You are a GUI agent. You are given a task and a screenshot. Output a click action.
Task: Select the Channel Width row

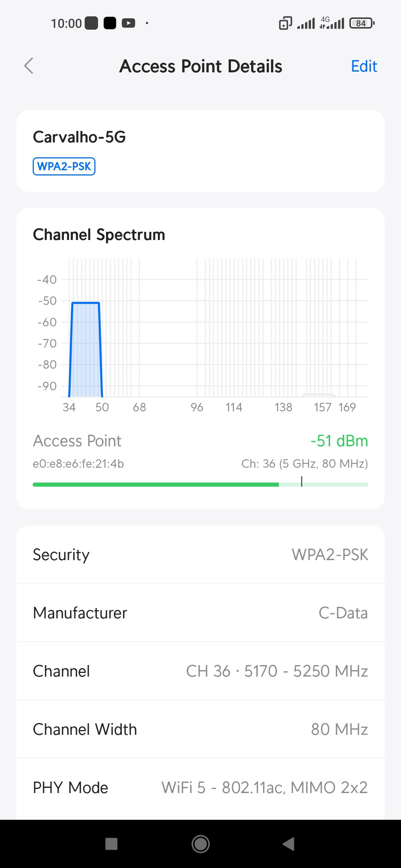coord(200,730)
